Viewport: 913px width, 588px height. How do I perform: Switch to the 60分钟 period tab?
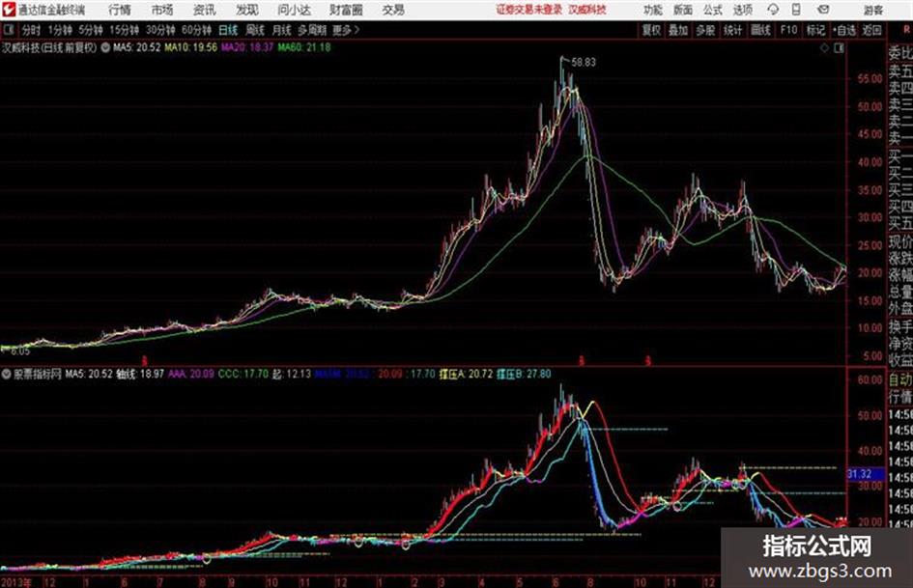(196, 30)
